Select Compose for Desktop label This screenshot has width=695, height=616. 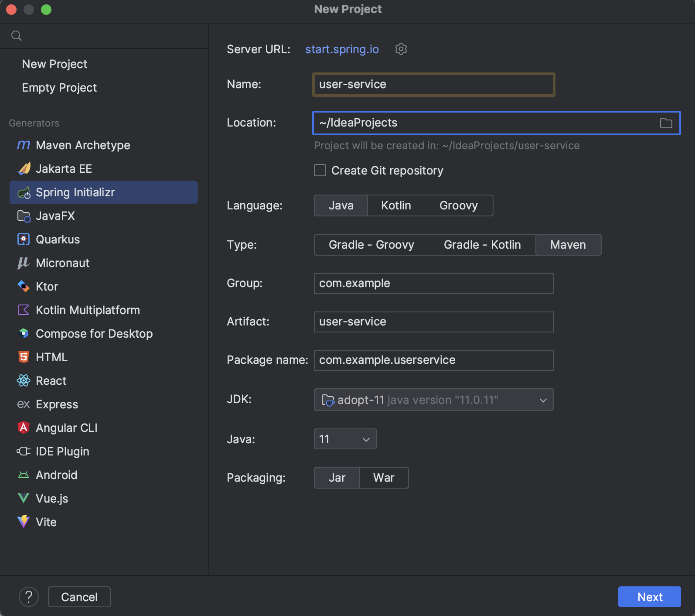click(94, 334)
